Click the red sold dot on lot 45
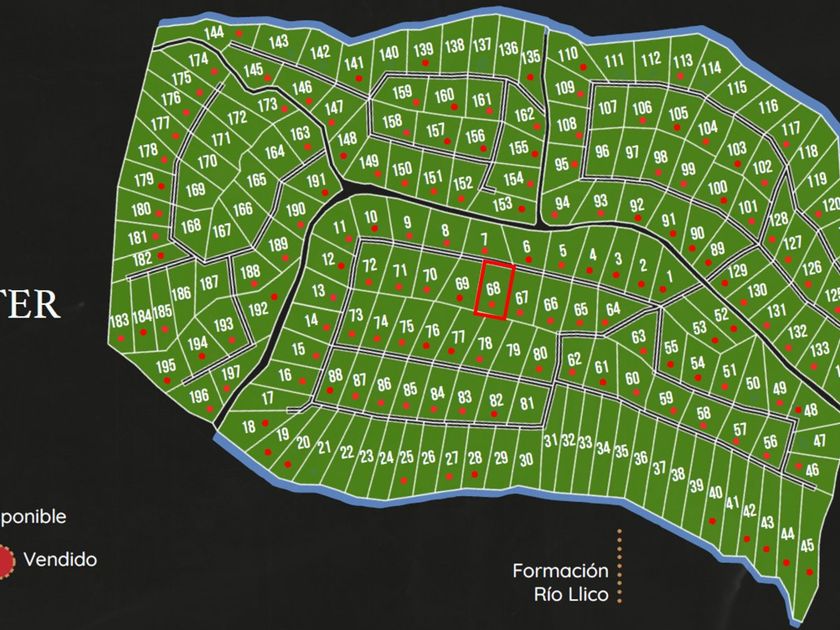 point(809,572)
